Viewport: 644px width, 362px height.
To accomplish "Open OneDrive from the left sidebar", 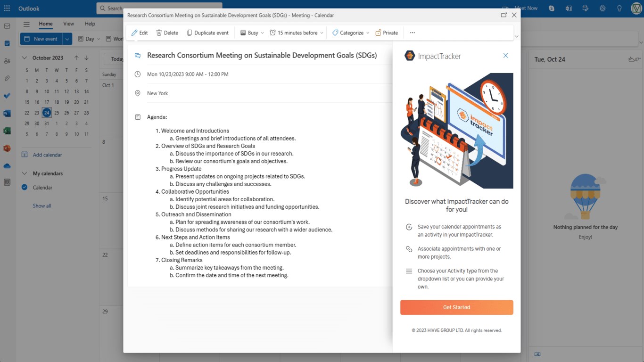I will [x=7, y=166].
